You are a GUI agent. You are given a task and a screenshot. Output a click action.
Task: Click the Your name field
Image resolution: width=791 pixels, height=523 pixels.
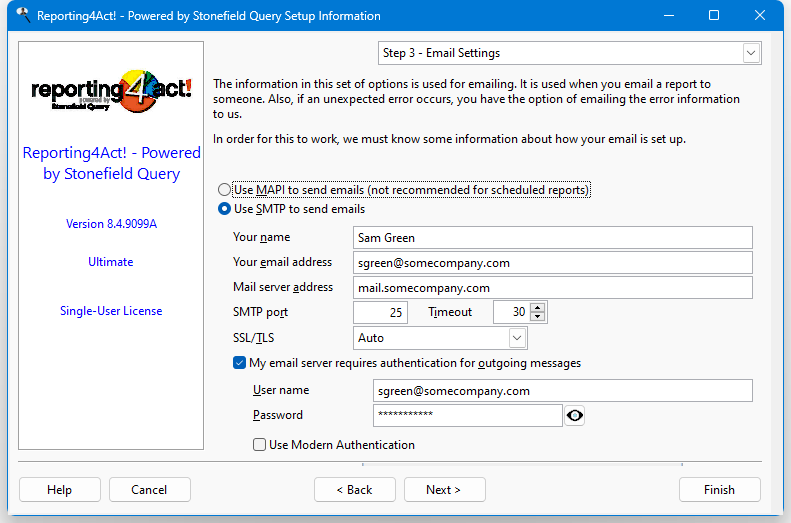click(x=552, y=238)
